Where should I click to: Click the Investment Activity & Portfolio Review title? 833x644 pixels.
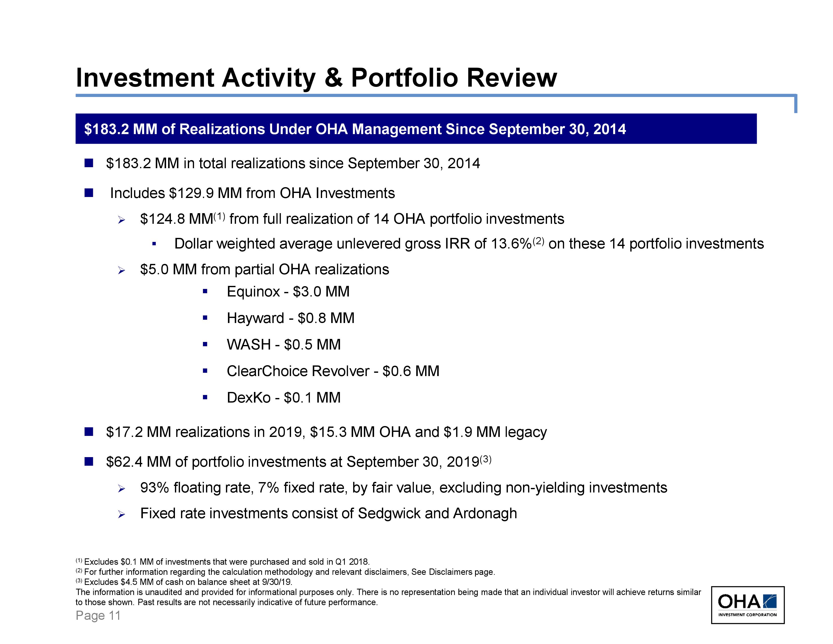(x=316, y=78)
